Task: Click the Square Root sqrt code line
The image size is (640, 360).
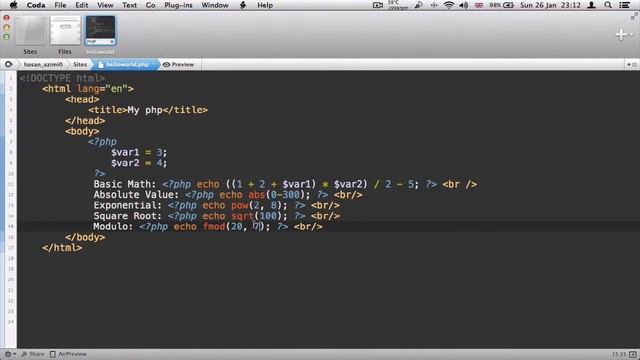Action: [x=216, y=216]
